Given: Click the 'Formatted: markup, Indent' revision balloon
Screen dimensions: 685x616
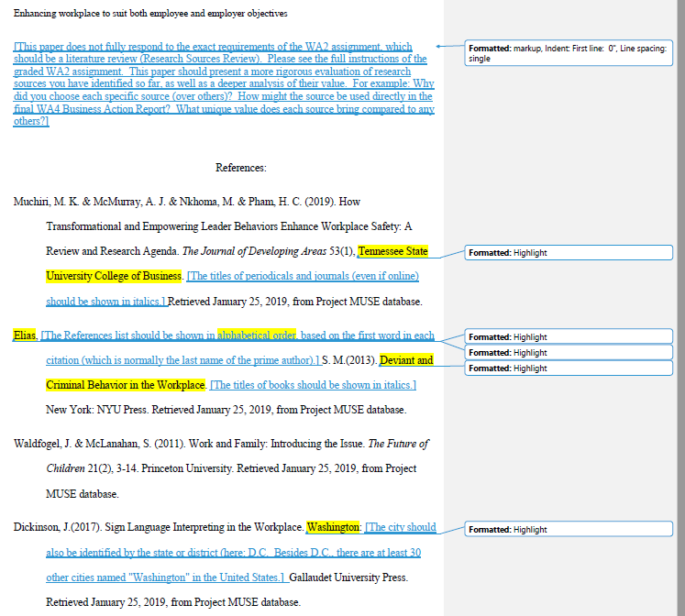Looking at the screenshot, I should [x=569, y=53].
